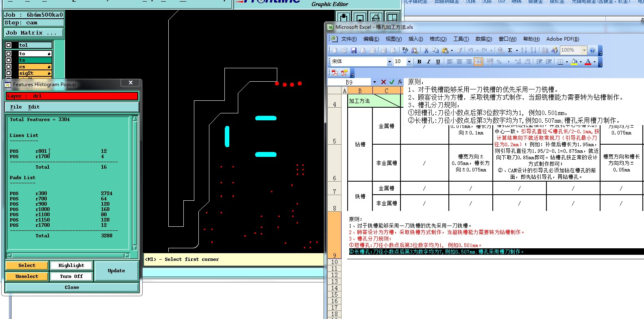Click the Print Preview icon in Excel
Screen dimensions: 644x319
393,50
